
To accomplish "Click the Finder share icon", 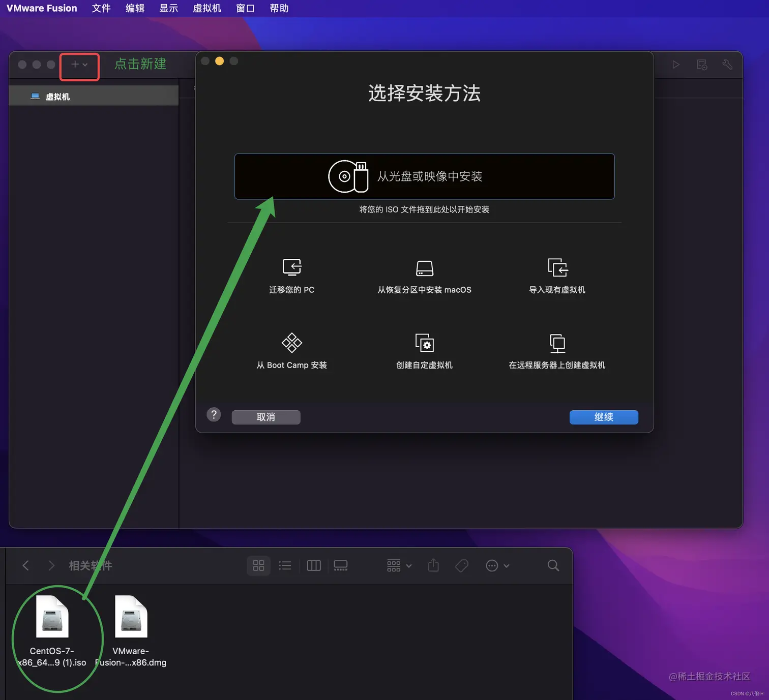I will [x=433, y=565].
